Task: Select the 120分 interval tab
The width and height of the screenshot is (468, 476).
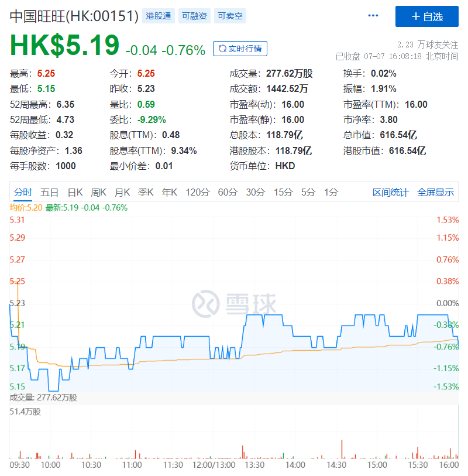Action: click(x=198, y=192)
